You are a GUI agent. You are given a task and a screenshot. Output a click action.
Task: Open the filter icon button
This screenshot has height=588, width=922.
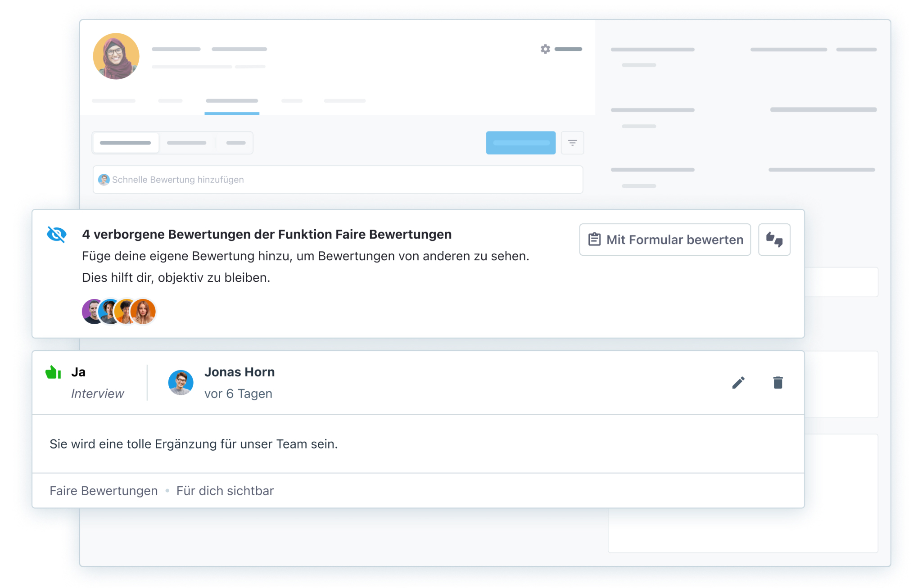pos(572,143)
